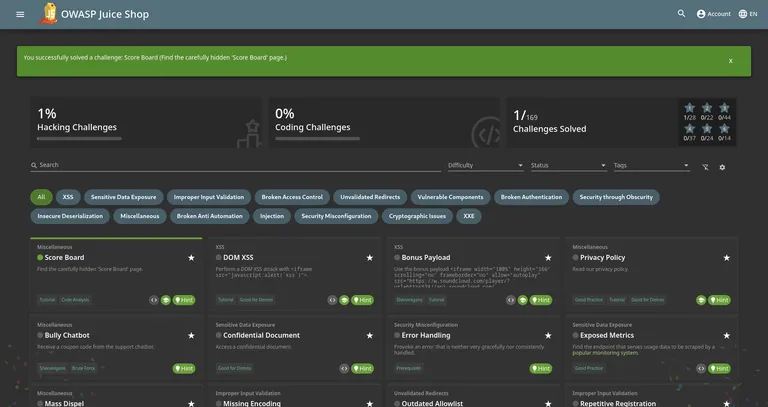Expand the Difficulty filter dropdown

(485, 166)
